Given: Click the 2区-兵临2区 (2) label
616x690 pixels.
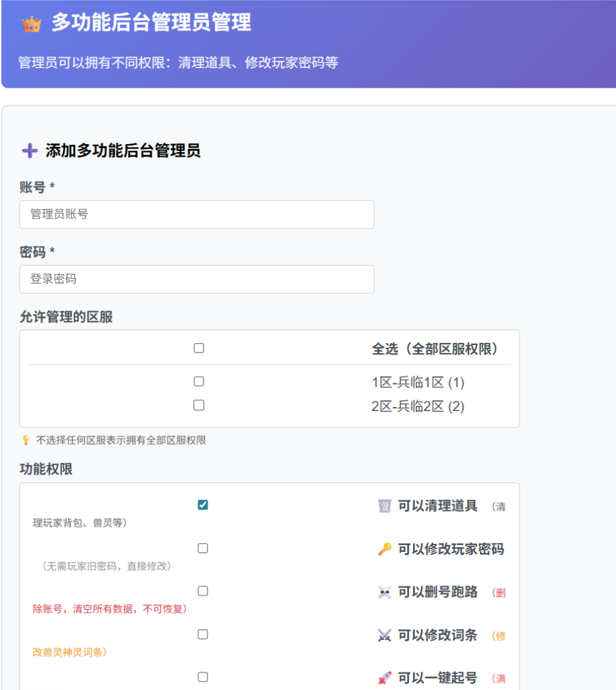Looking at the screenshot, I should pyautogui.click(x=418, y=406).
